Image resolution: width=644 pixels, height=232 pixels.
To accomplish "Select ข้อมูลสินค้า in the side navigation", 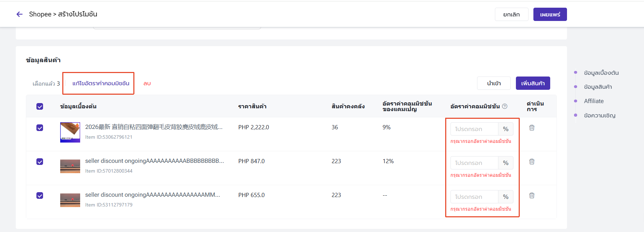I will pyautogui.click(x=598, y=87).
